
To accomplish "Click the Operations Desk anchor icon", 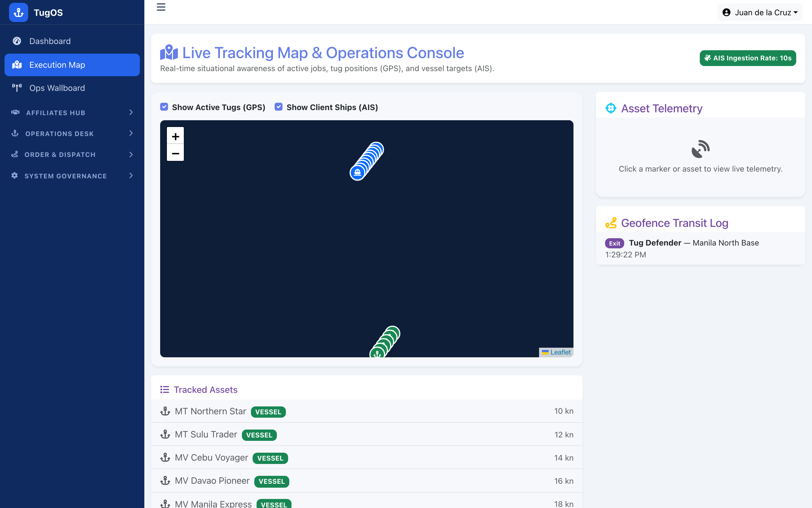I will [15, 133].
